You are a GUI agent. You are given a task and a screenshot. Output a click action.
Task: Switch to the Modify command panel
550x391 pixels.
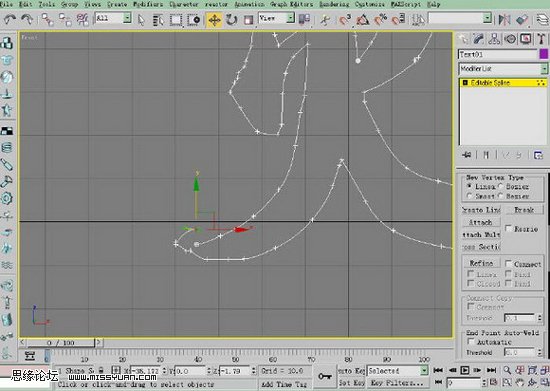[478, 39]
